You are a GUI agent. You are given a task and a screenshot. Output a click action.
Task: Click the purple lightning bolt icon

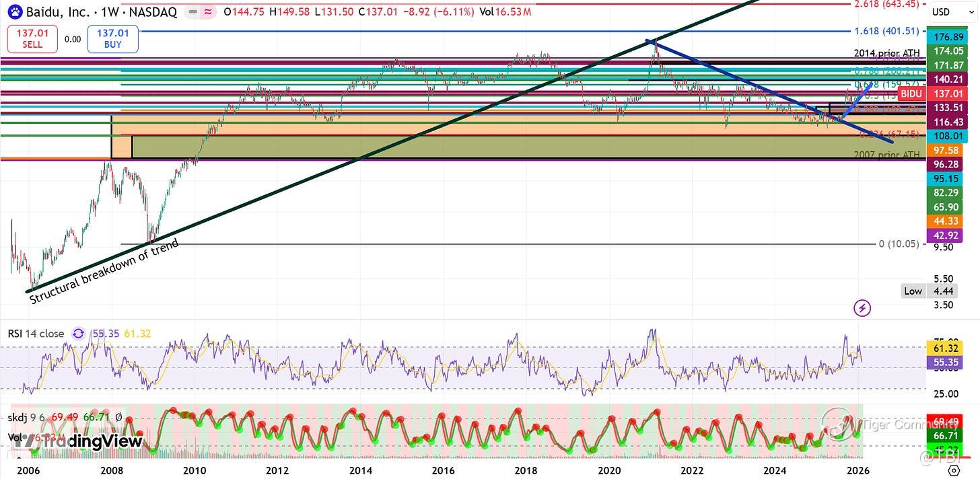(862, 308)
